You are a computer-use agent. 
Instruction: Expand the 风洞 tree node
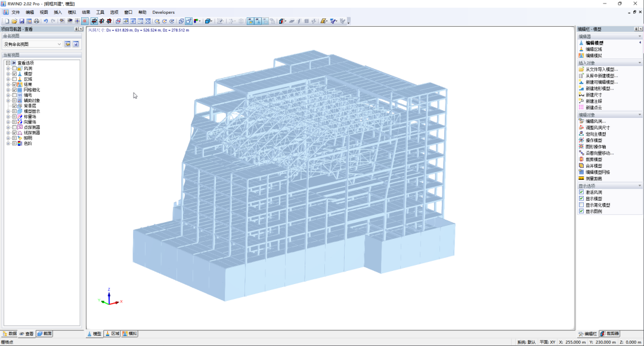point(8,68)
